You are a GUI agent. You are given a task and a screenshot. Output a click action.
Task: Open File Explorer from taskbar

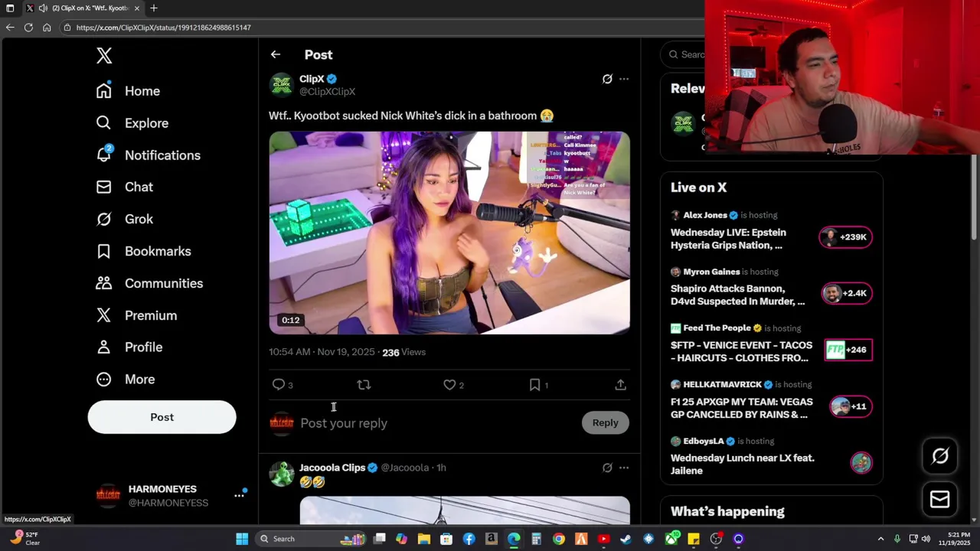point(423,539)
